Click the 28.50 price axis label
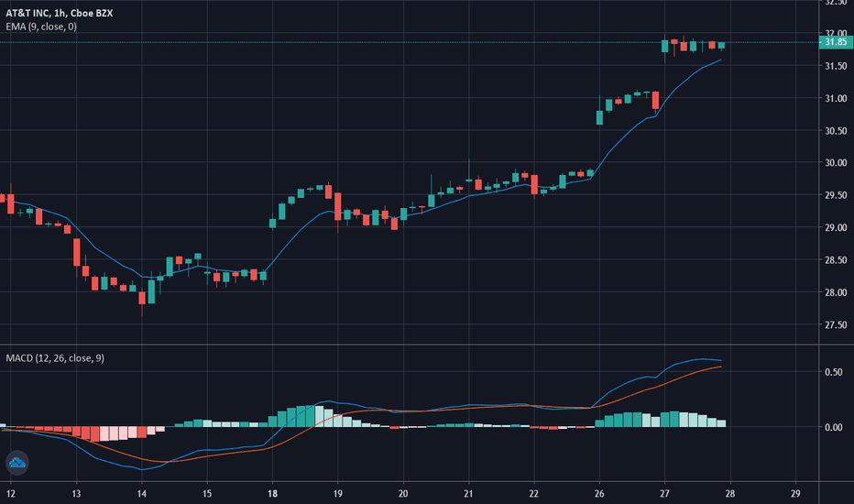Image resolution: width=854 pixels, height=504 pixels. coord(836,260)
